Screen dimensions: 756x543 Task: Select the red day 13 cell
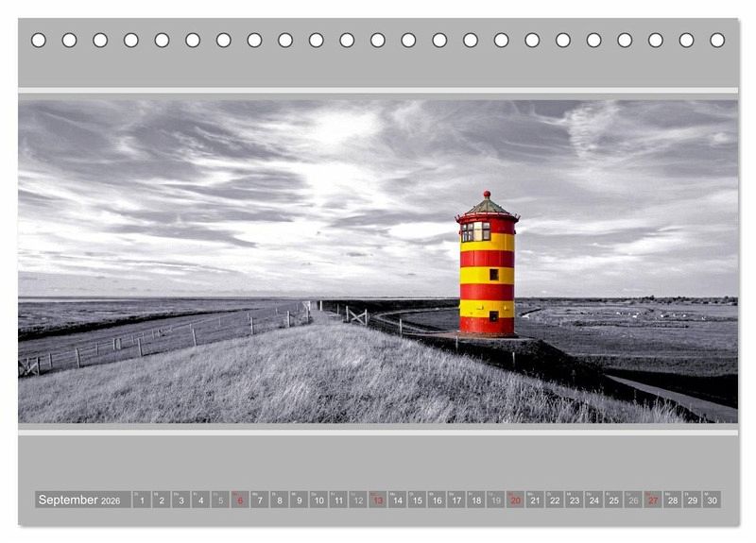377,500
